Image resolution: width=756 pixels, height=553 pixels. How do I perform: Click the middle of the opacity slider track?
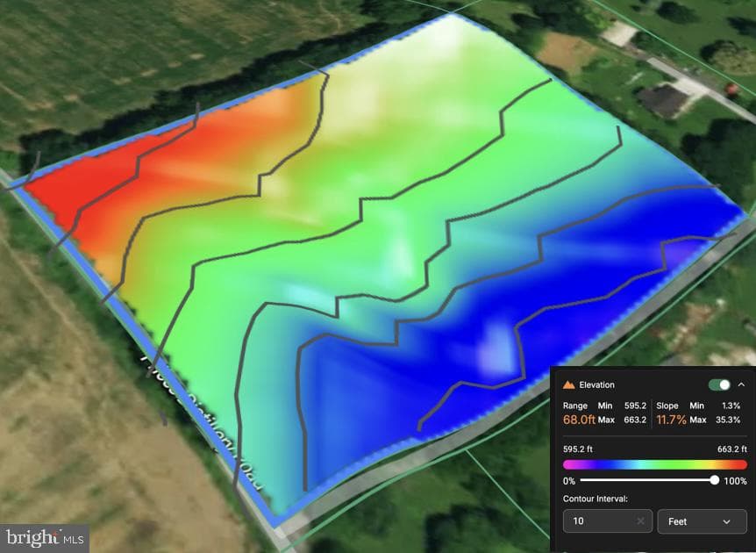point(647,480)
